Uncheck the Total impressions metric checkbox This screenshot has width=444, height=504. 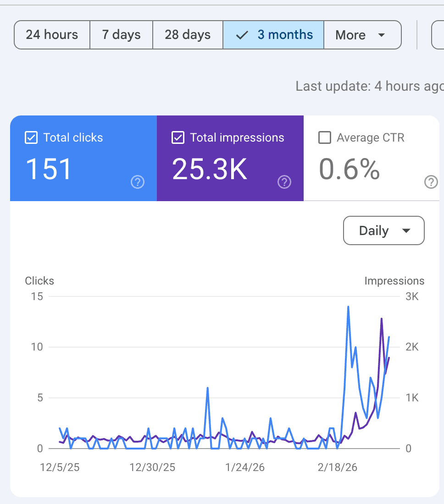[178, 137]
